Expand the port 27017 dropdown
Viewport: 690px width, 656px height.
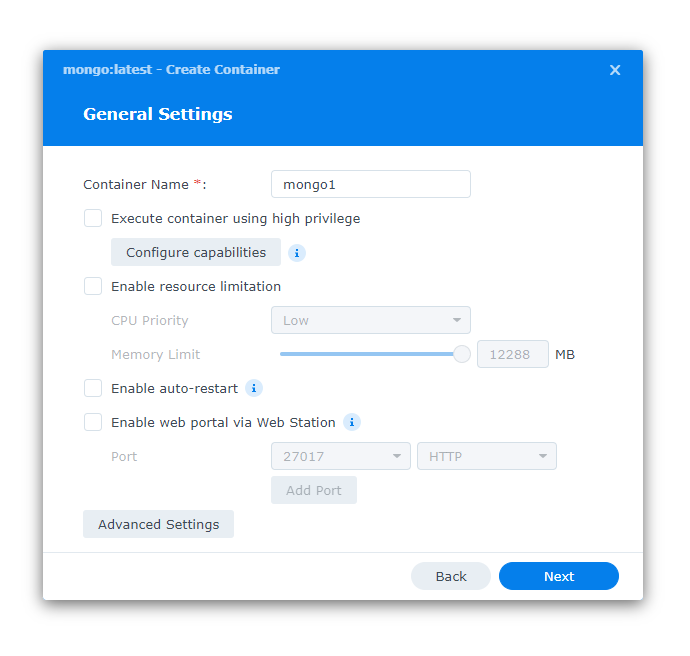click(x=340, y=456)
